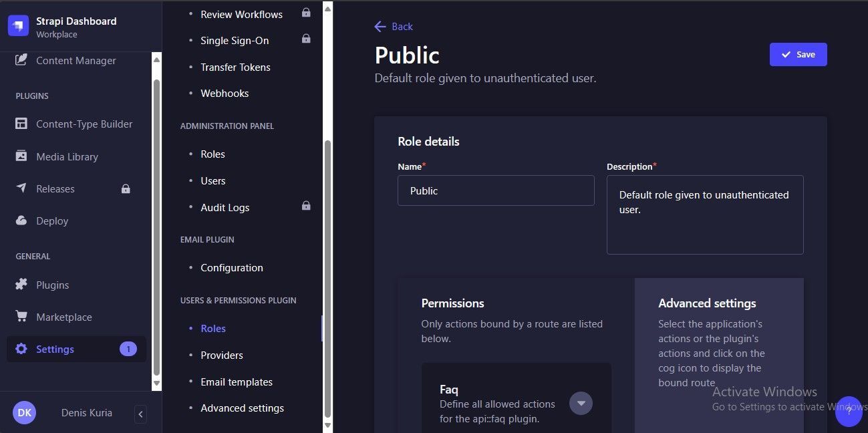Open the Content-Type Builder plugin

(84, 124)
